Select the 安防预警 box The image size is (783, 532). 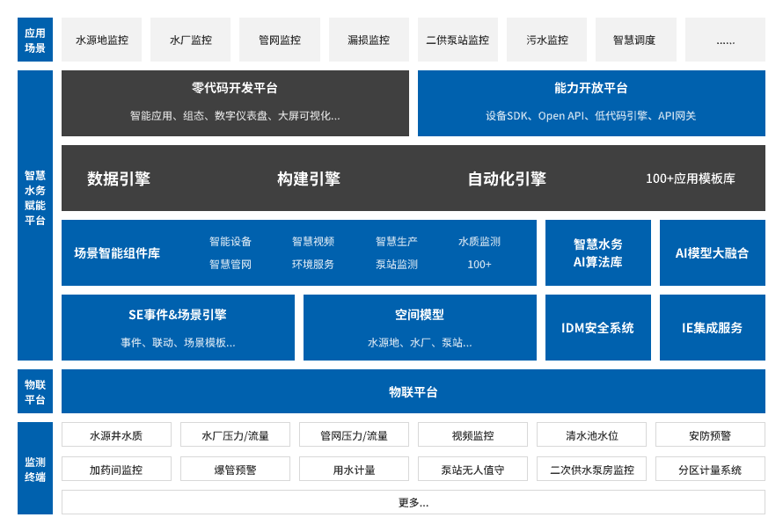tap(710, 434)
